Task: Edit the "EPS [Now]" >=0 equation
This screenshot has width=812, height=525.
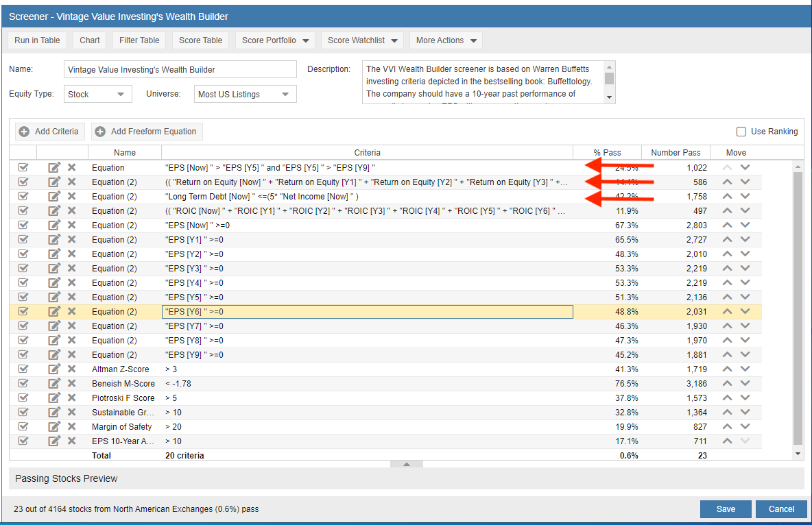Action: coord(54,225)
